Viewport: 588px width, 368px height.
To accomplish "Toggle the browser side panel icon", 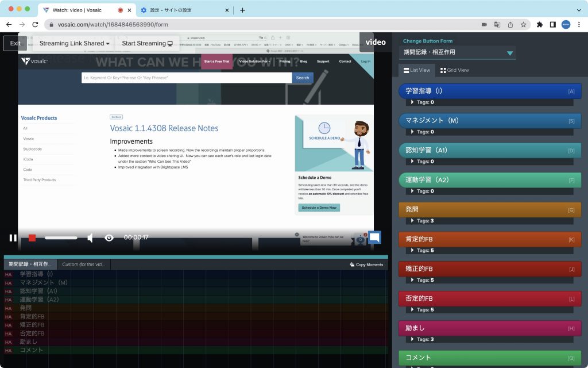I will click(x=553, y=24).
